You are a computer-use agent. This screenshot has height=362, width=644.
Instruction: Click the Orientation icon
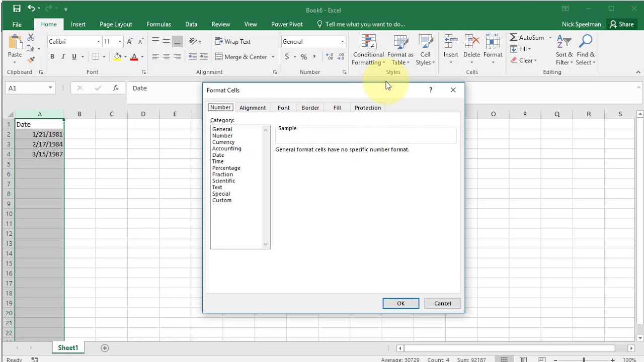tap(193, 42)
